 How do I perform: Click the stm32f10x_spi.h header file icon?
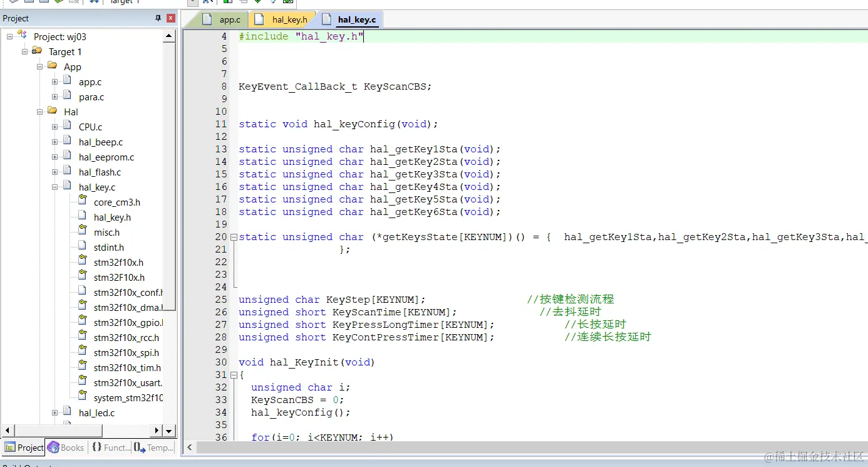[82, 352]
